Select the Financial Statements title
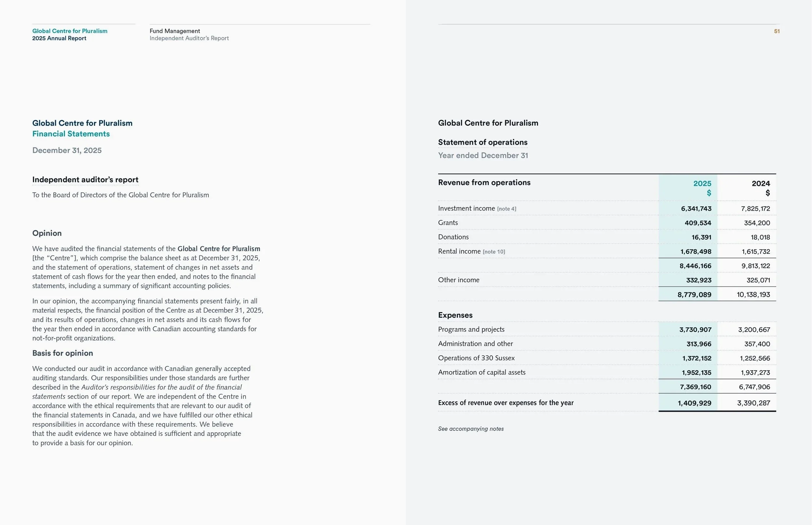Viewport: 812px width, 525px height. point(71,134)
